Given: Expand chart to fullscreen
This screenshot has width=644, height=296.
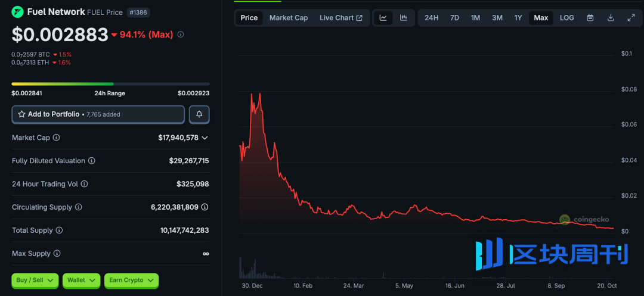Looking at the screenshot, I should click(631, 18).
